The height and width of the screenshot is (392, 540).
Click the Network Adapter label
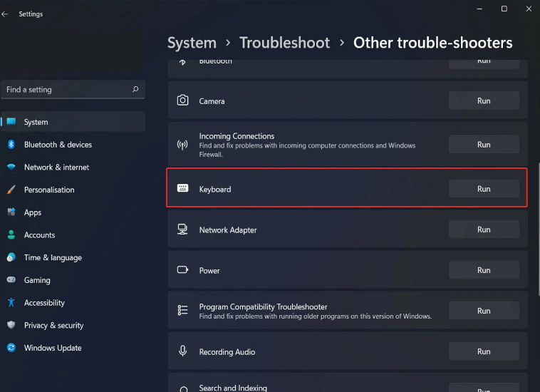click(228, 230)
